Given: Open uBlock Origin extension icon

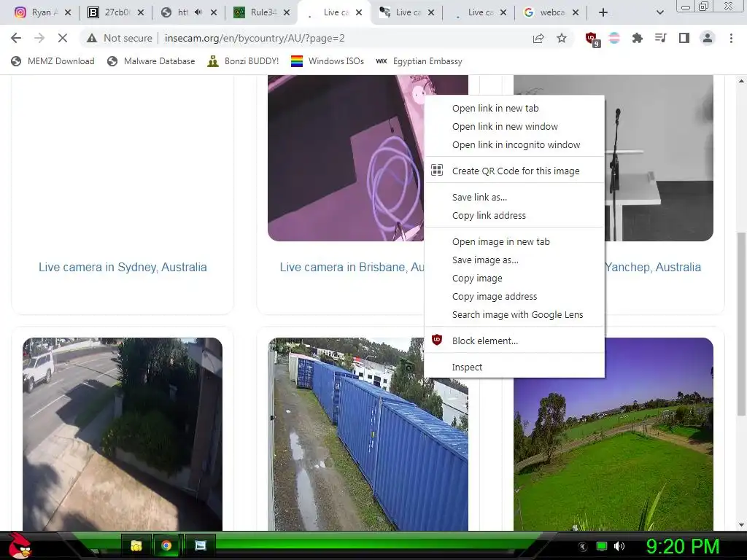Looking at the screenshot, I should (592, 39).
